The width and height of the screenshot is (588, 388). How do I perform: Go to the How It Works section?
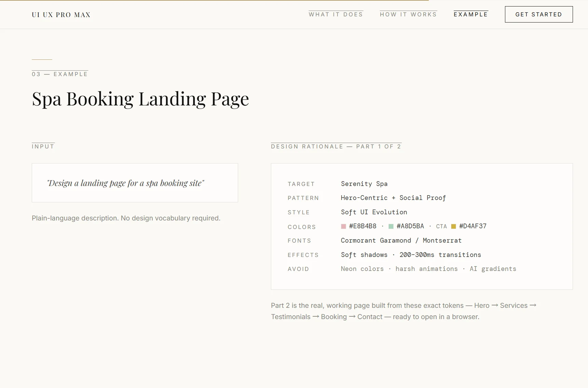[x=408, y=14]
